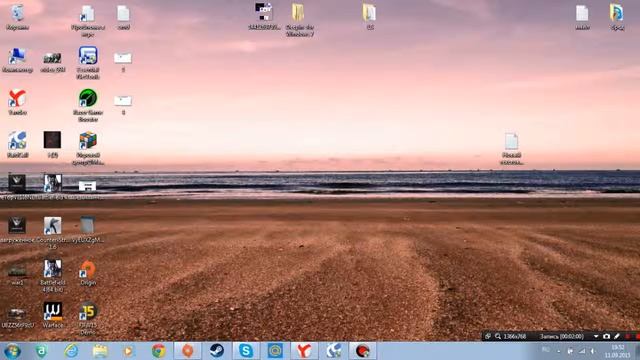
Task: Open the volume speaker icon in tray
Action: pyautogui.click(x=593, y=351)
